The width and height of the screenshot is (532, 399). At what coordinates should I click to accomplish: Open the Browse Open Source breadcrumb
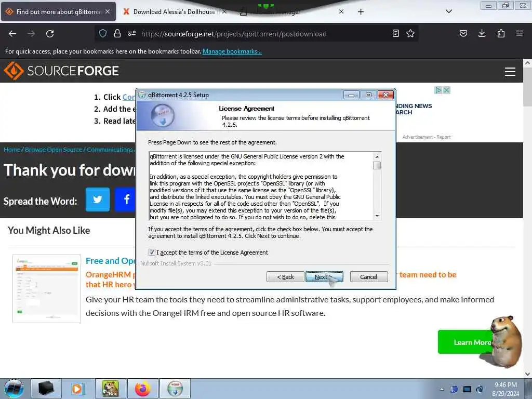(x=54, y=150)
